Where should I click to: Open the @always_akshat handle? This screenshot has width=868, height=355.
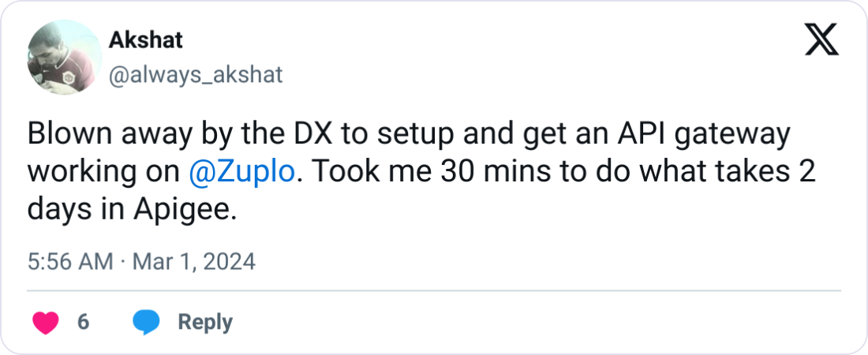(x=193, y=75)
